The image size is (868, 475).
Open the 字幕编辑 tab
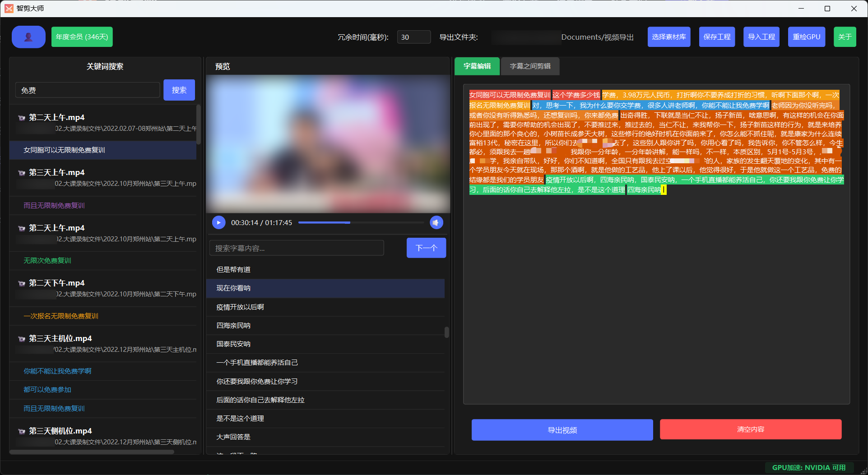tap(477, 66)
